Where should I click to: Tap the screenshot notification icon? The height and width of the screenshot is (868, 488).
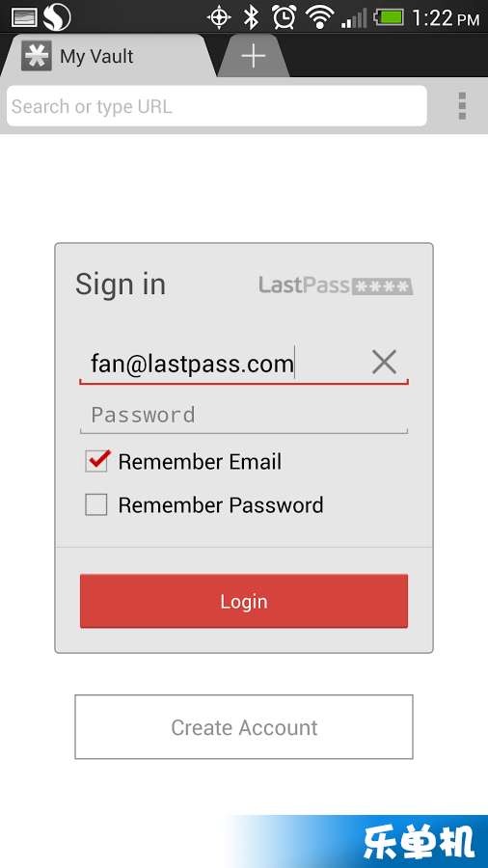tap(24, 17)
